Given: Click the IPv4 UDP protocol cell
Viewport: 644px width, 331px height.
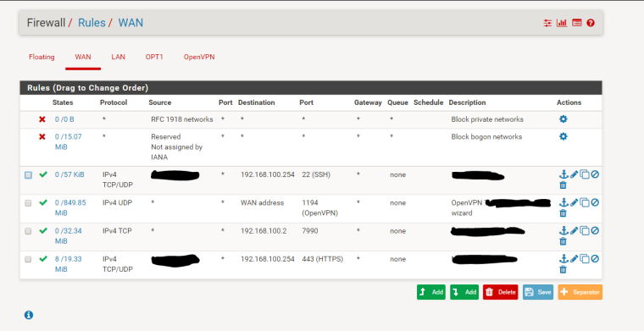Looking at the screenshot, I should [x=118, y=202].
